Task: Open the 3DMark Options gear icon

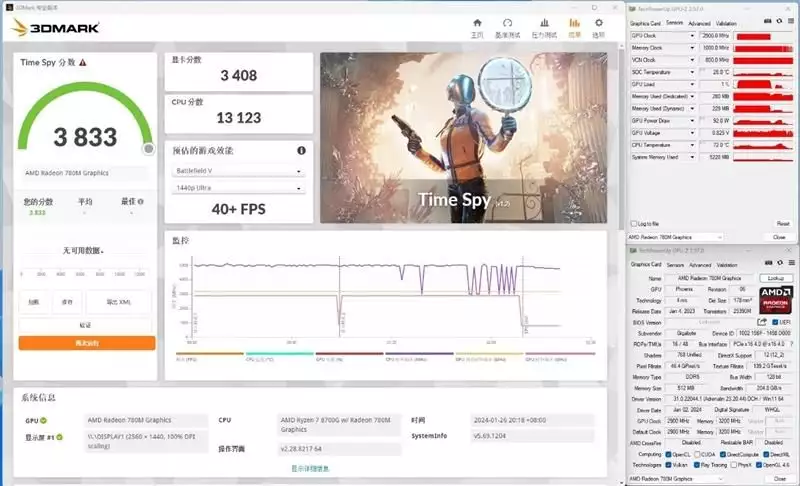Action: (598, 23)
